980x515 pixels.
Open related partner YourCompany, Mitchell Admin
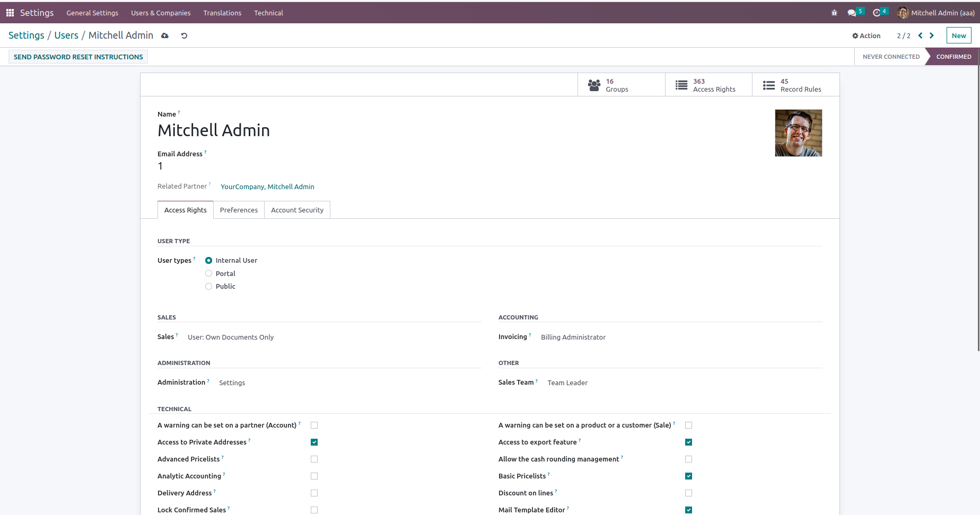pyautogui.click(x=267, y=187)
